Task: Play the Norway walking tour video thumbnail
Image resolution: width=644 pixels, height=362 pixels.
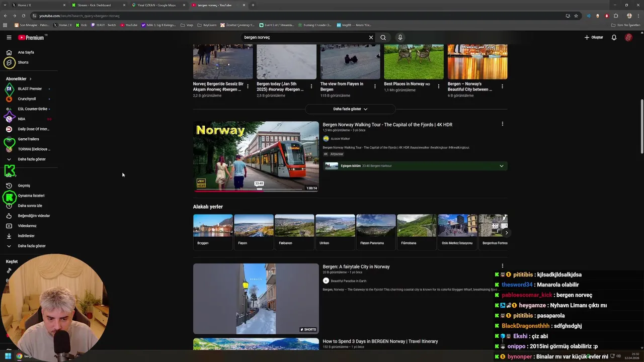Action: (256, 156)
